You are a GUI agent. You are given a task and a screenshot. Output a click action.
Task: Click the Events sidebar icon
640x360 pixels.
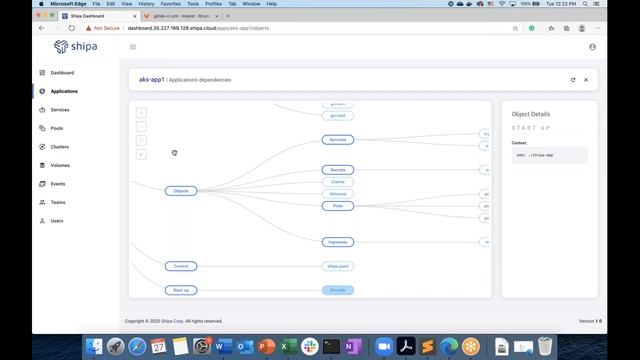pos(42,184)
